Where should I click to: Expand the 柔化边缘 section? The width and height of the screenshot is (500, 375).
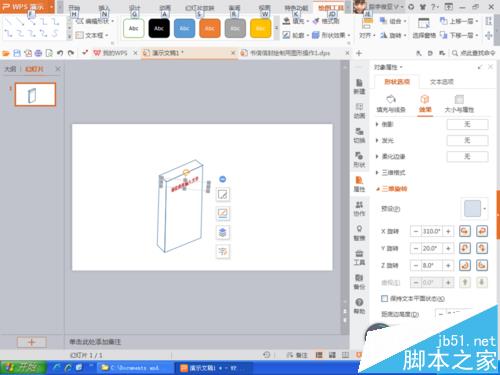click(x=390, y=156)
